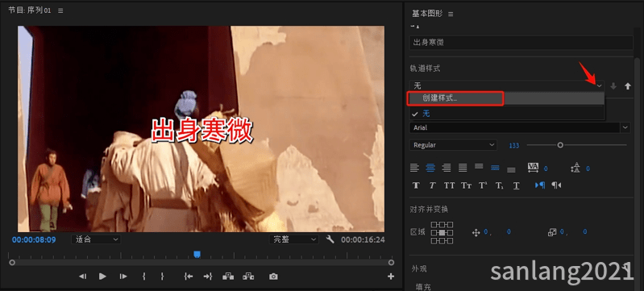Click the 外观 section heading

[419, 268]
